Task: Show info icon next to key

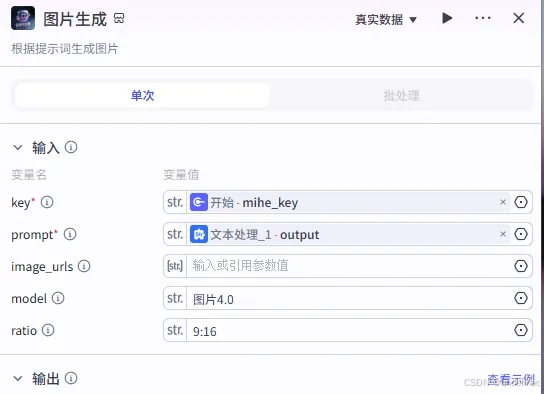Action: (x=47, y=202)
